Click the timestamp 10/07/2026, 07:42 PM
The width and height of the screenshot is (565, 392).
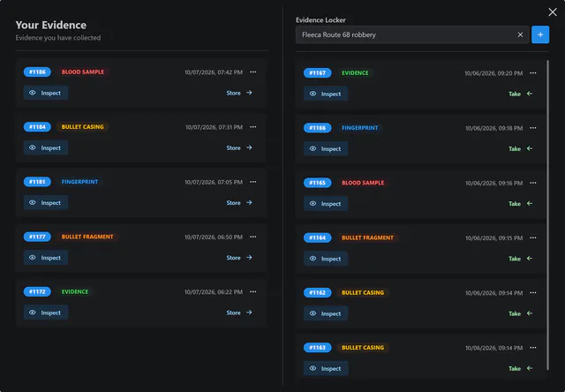[214, 72]
